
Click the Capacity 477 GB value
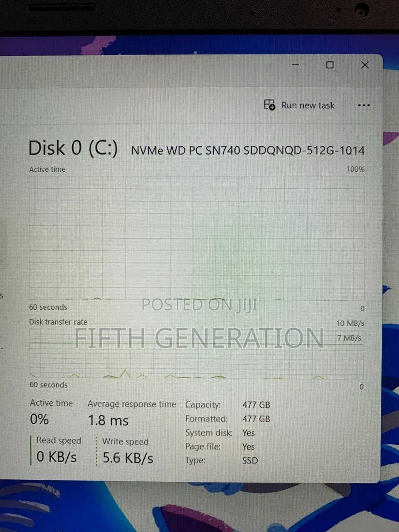[256, 405]
